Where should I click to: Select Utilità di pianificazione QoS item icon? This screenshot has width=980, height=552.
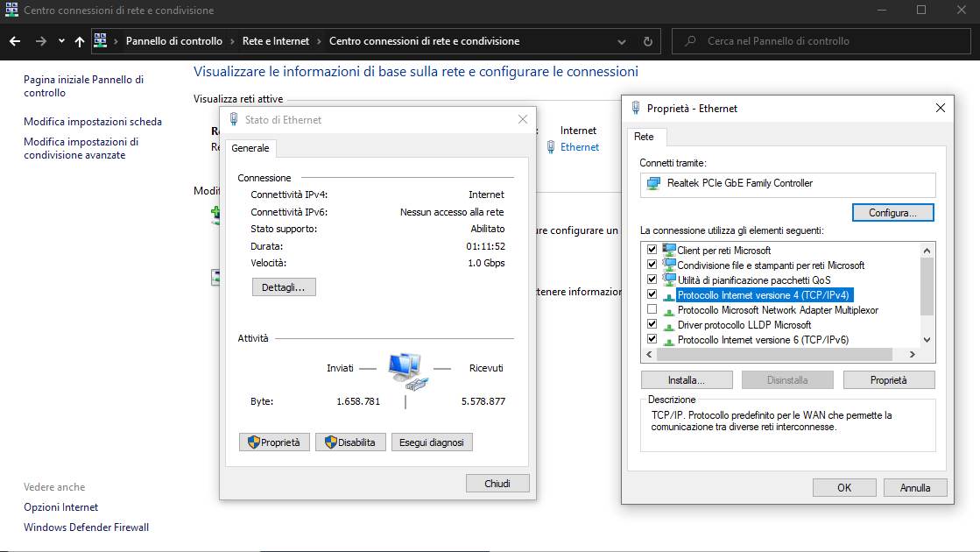pos(669,280)
